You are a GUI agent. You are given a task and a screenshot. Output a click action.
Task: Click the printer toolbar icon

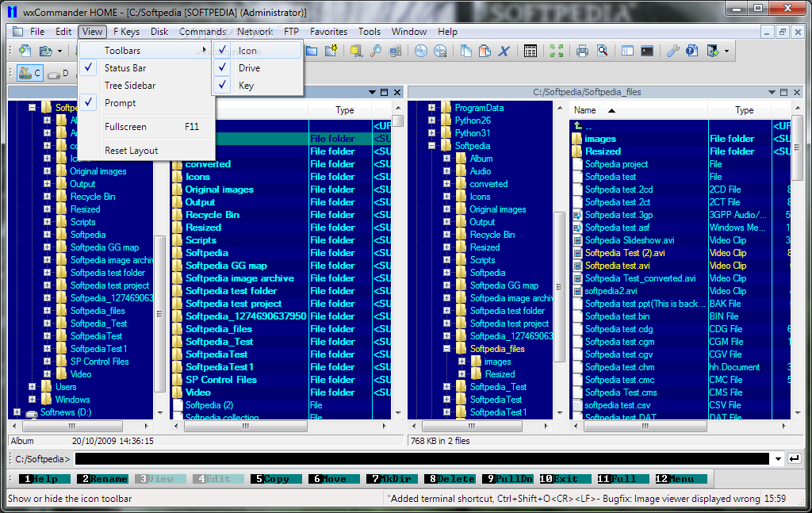coord(582,51)
